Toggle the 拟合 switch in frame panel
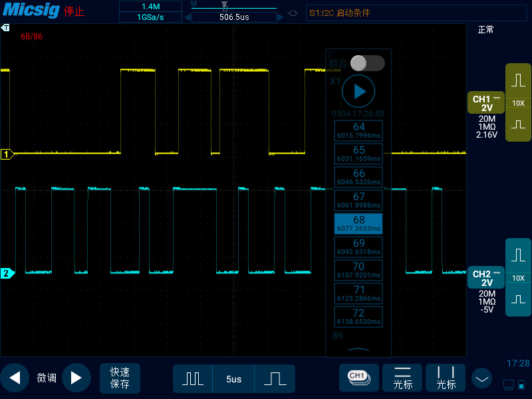The height and width of the screenshot is (399, 532). point(367,63)
